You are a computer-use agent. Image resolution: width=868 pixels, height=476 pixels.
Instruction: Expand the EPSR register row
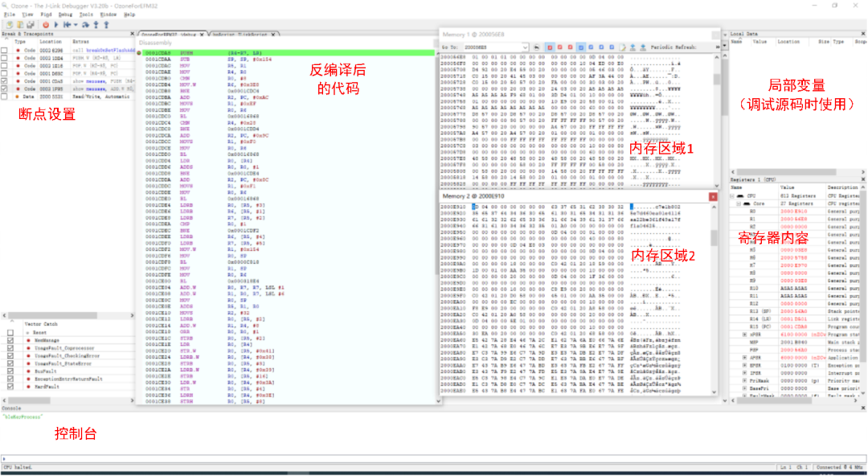point(745,366)
